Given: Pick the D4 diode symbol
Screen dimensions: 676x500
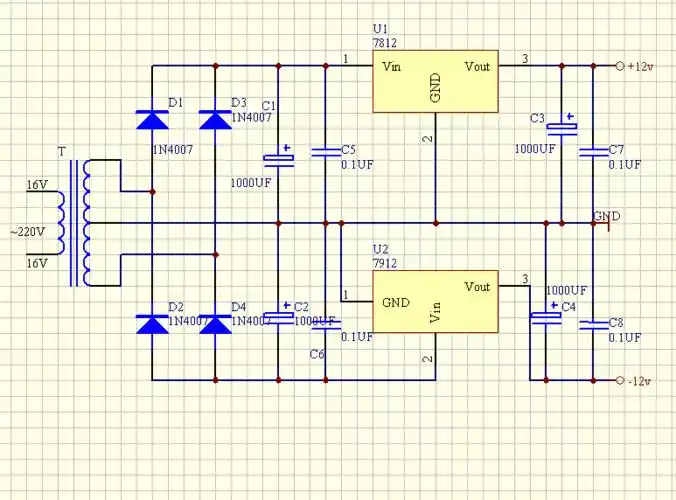Looking at the screenshot, I should pos(215,323).
